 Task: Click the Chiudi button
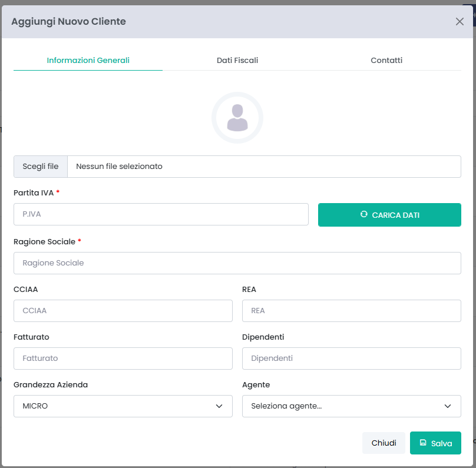384,443
